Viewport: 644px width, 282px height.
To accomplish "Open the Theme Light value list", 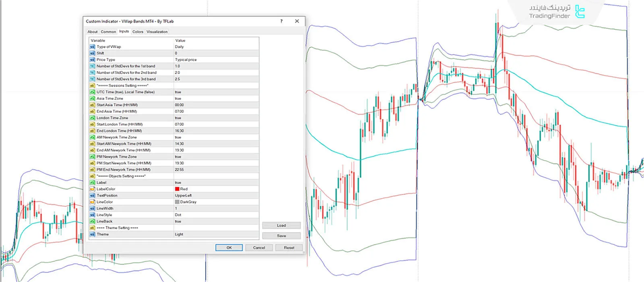I will point(179,234).
